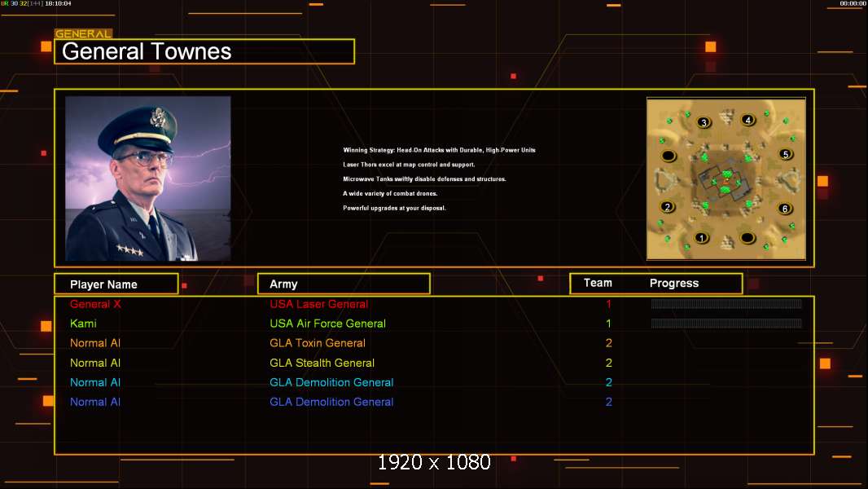Click team number 2 in the Toxin General row
Image resolution: width=868 pixels, height=489 pixels.
pos(608,343)
